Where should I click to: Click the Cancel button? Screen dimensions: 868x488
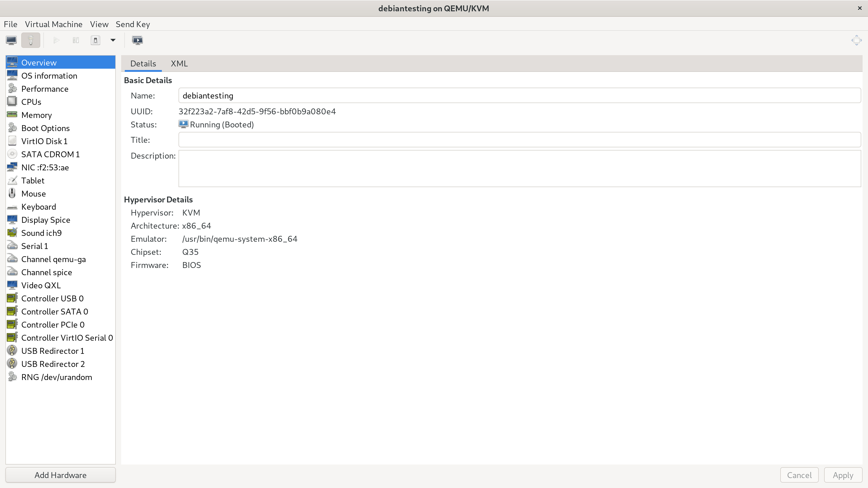(x=799, y=475)
